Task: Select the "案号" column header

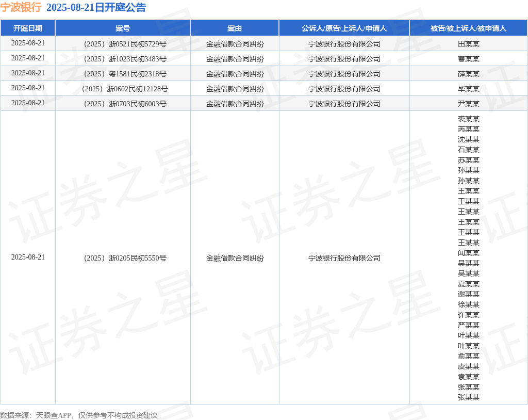Action: (x=123, y=28)
